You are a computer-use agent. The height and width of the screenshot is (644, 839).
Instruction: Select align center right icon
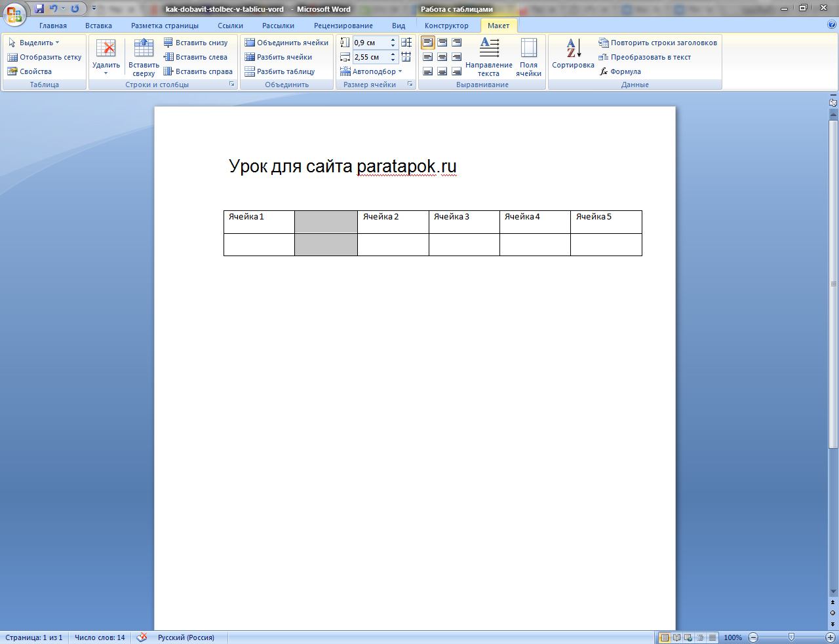[x=457, y=57]
